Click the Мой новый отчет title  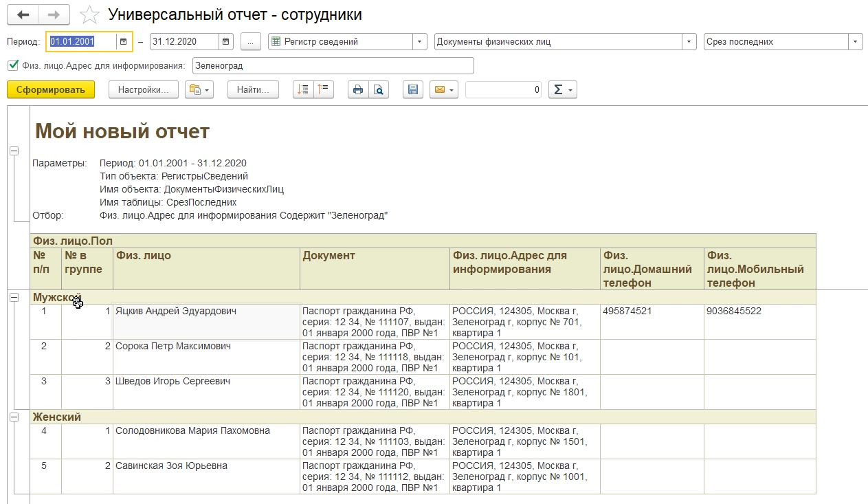pyautogui.click(x=122, y=131)
